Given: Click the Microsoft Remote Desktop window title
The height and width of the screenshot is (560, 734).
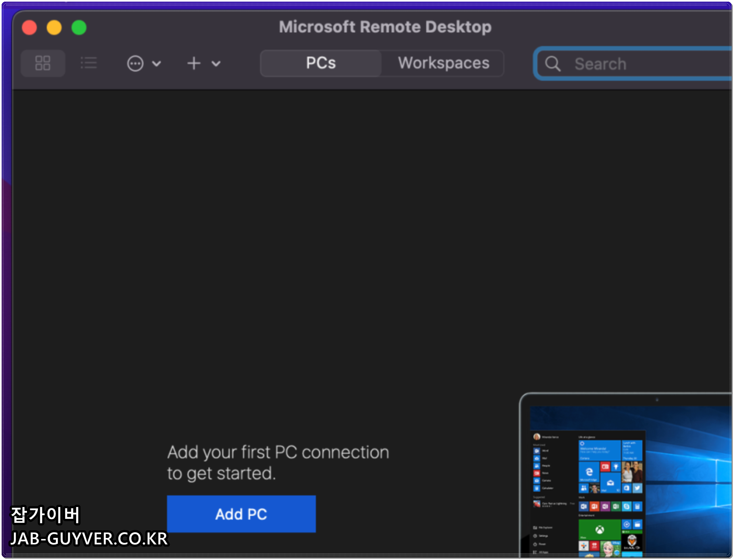Looking at the screenshot, I should [385, 27].
